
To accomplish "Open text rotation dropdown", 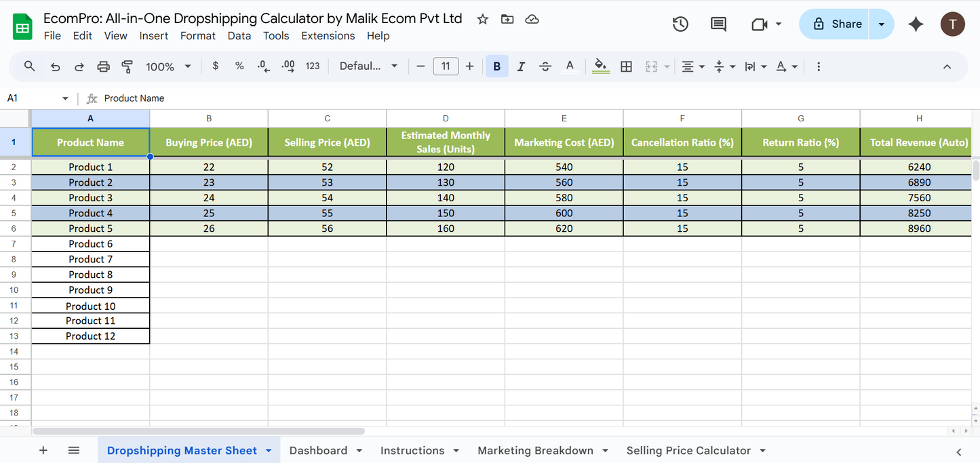I will 787,66.
